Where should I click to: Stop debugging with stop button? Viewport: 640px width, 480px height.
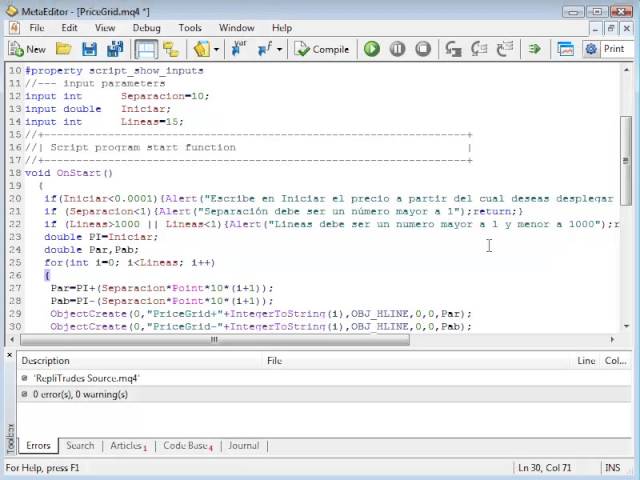click(423, 49)
